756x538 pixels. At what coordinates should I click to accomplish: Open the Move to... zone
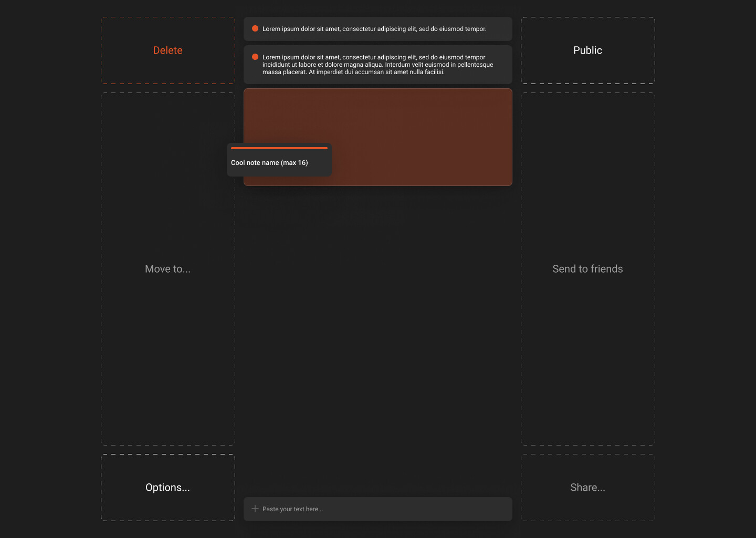pos(168,269)
